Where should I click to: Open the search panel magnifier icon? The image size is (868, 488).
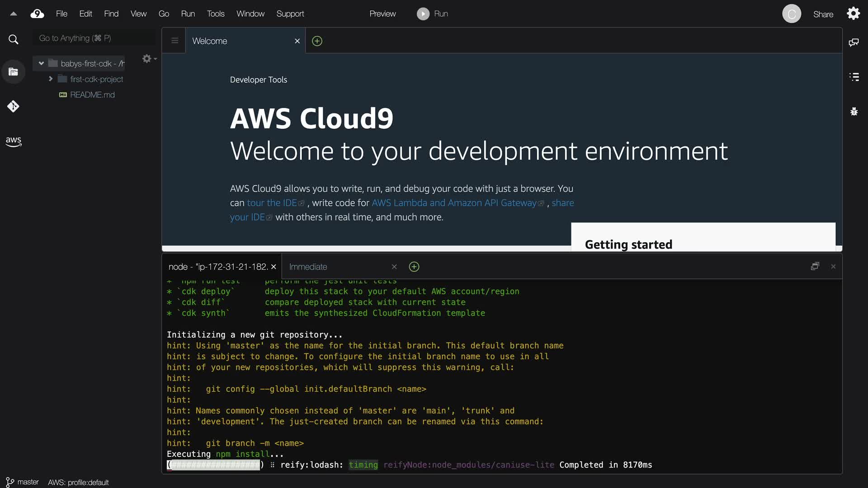click(x=14, y=40)
